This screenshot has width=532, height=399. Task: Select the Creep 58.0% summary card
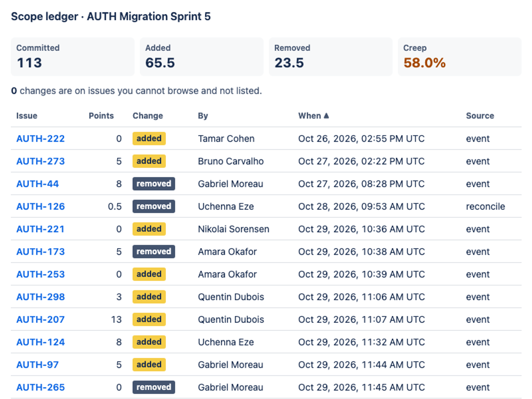[x=460, y=57]
